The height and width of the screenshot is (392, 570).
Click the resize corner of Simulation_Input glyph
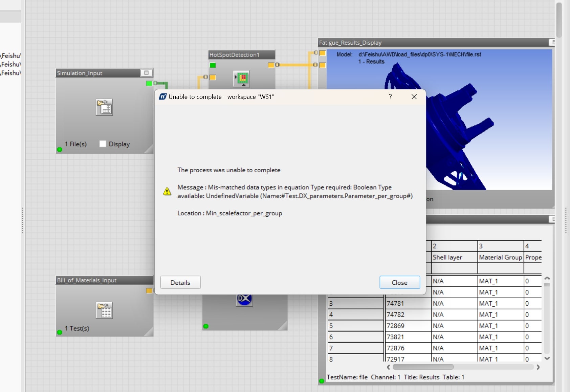point(149,150)
